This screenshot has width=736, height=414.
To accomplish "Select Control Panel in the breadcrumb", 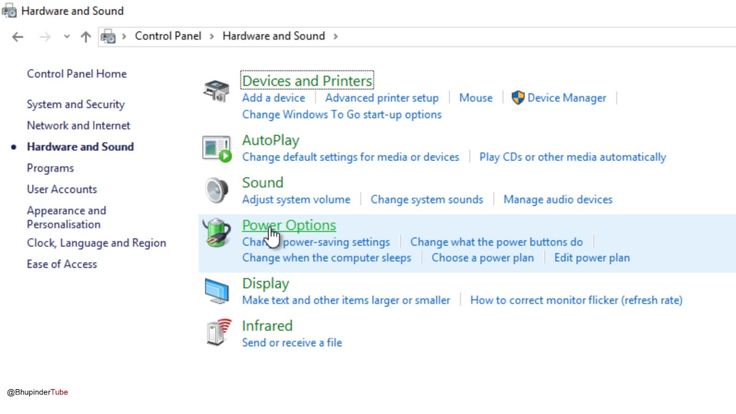I will (168, 36).
